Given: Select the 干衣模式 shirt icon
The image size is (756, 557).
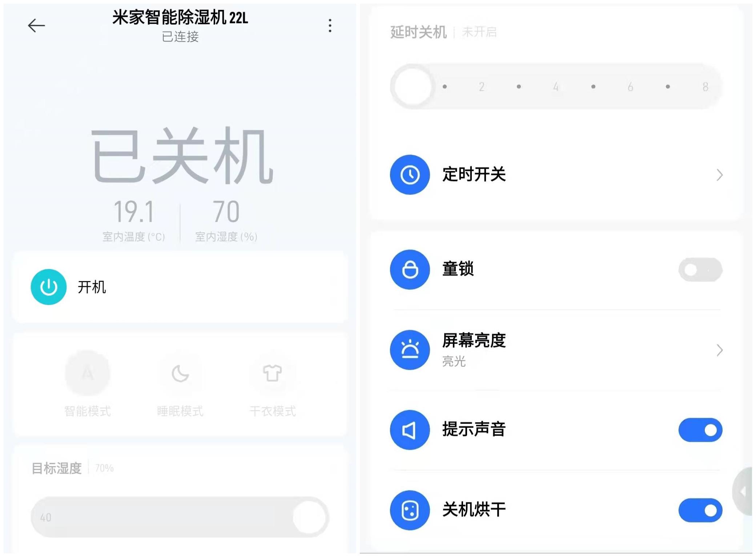Looking at the screenshot, I should (x=272, y=373).
